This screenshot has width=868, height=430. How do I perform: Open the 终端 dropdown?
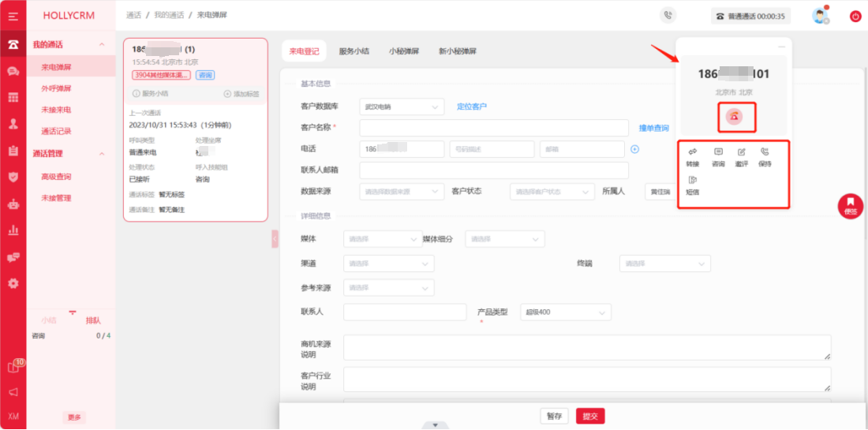click(665, 264)
